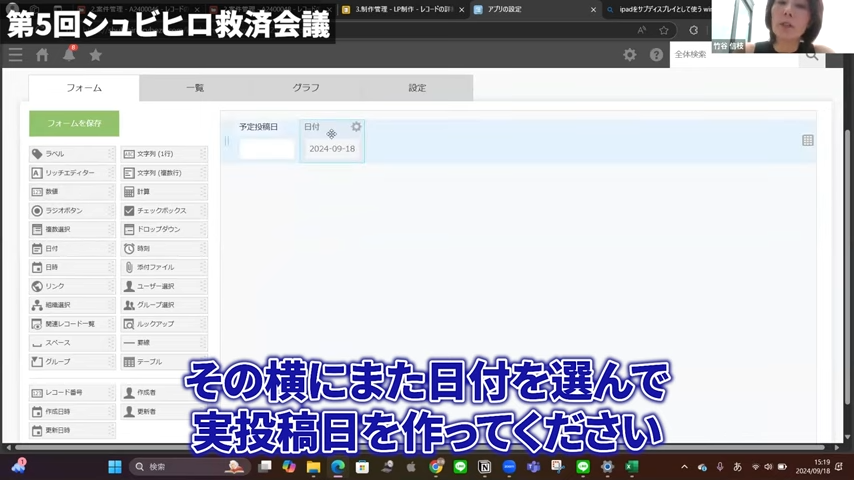Click the form's horizontal scrollbar

(x=422, y=447)
